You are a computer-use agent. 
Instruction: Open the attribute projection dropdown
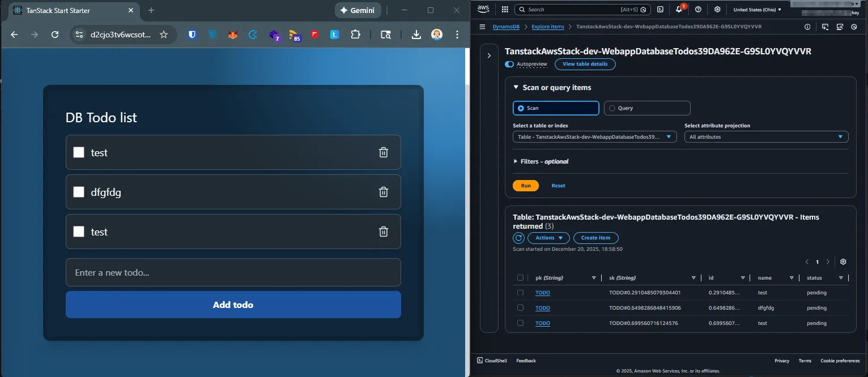766,137
